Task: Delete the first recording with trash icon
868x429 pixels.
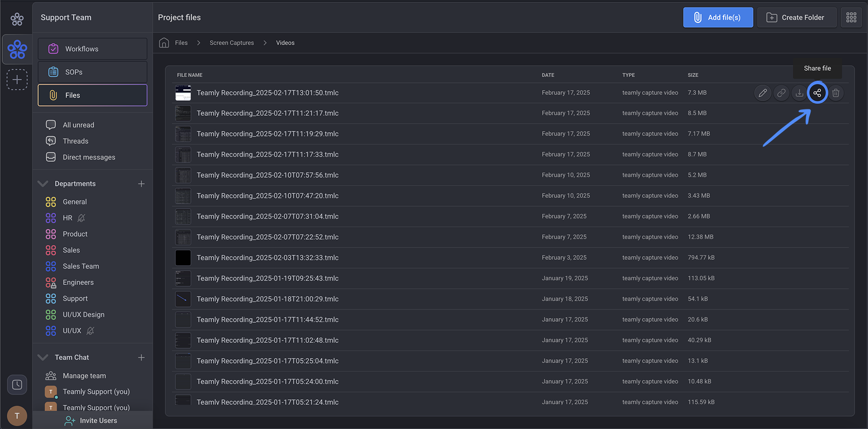Action: (836, 93)
